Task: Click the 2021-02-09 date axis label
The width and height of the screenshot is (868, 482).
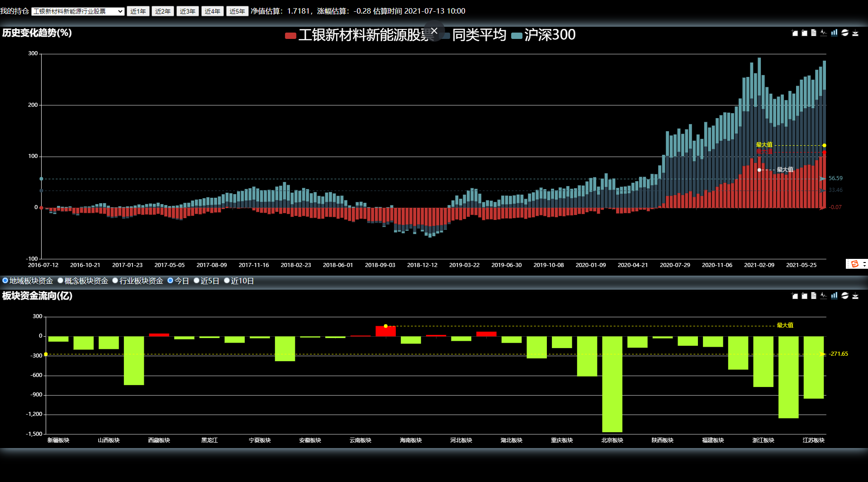Action: click(x=759, y=265)
